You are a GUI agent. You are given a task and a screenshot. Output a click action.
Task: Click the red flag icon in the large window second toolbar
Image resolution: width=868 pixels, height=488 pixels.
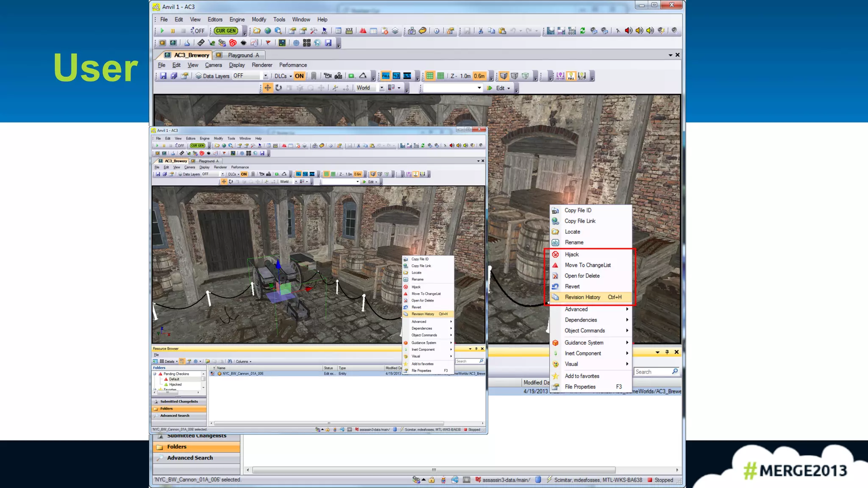pos(268,43)
